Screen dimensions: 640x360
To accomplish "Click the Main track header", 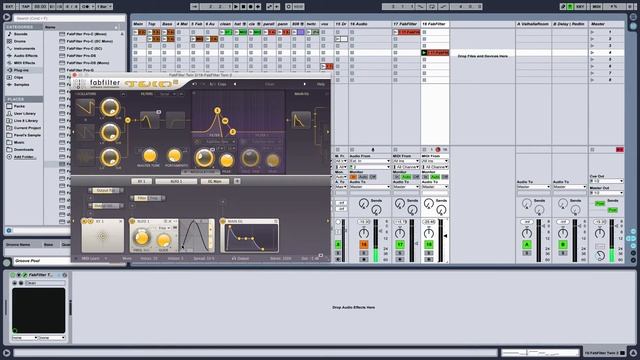I will click(x=138, y=24).
